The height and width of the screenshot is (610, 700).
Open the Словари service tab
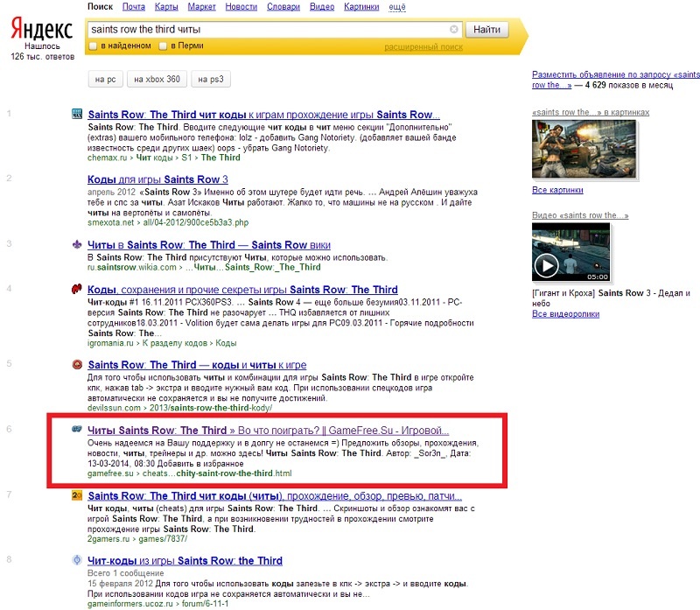click(283, 7)
